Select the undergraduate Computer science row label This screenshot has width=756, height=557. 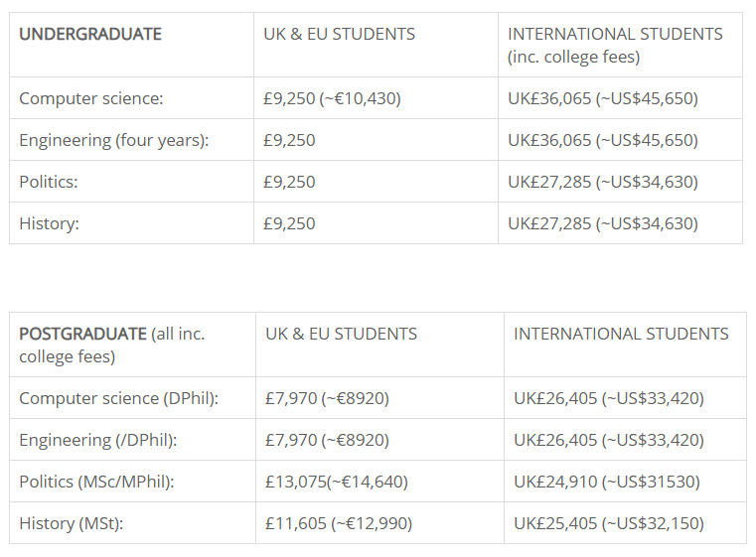(x=91, y=98)
